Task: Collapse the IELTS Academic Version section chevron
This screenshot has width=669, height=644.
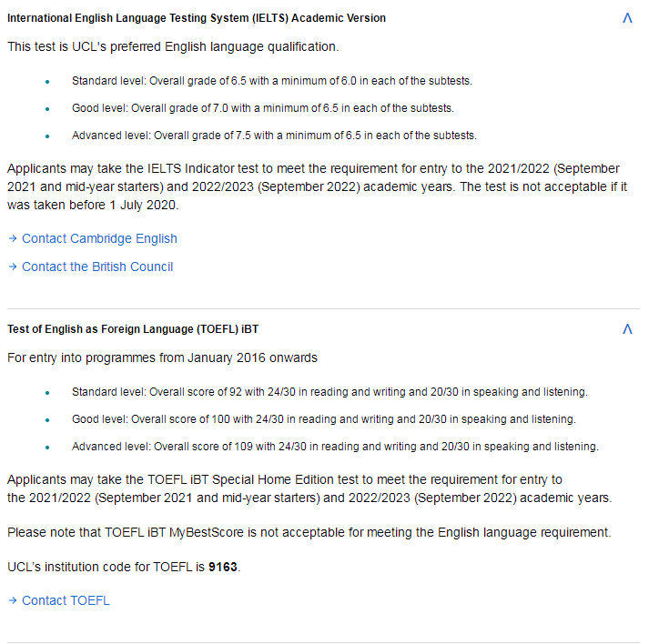Action: [627, 18]
